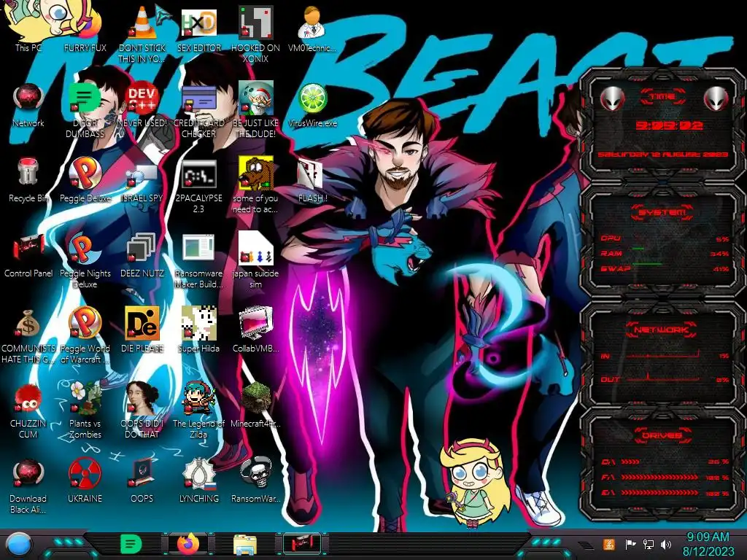747x560 pixels.
Task: Open the 2PACALYPSE 2.3 console icon
Action: pos(198,186)
